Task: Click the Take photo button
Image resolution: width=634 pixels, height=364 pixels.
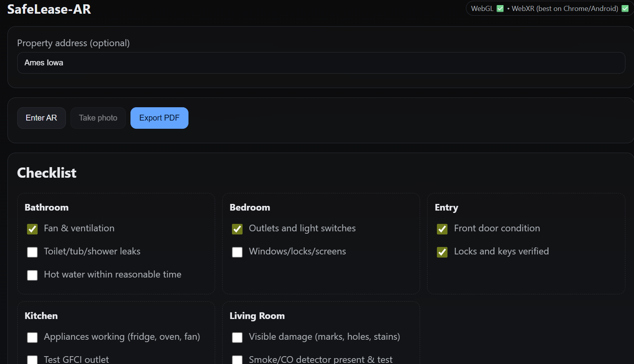Action: (x=98, y=118)
